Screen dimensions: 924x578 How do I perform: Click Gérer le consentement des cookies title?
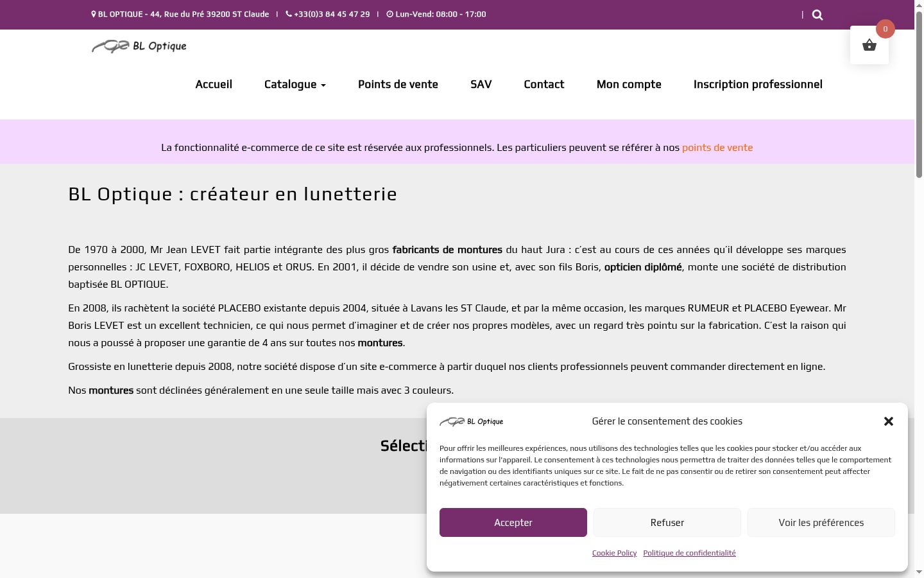coord(667,421)
